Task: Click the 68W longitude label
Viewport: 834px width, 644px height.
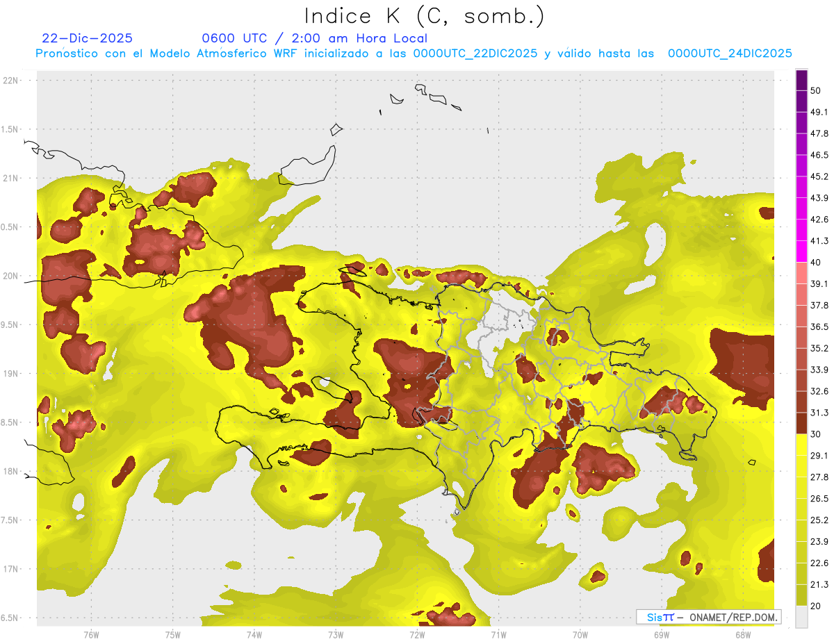Action: point(742,634)
